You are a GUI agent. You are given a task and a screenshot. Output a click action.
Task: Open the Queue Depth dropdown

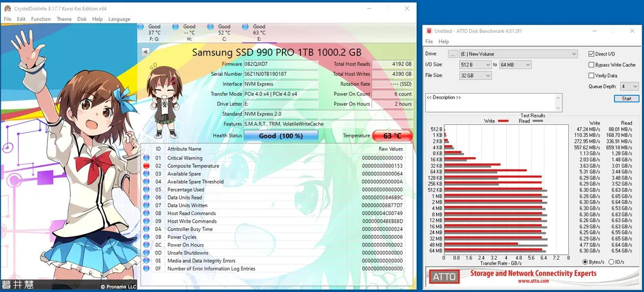(630, 87)
